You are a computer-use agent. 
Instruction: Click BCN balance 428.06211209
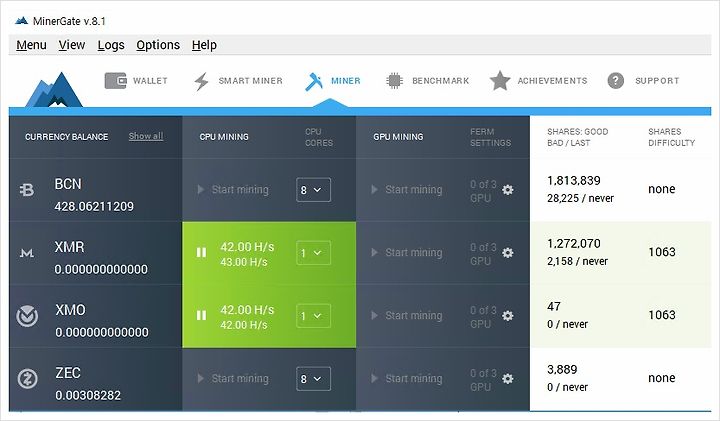coord(94,206)
